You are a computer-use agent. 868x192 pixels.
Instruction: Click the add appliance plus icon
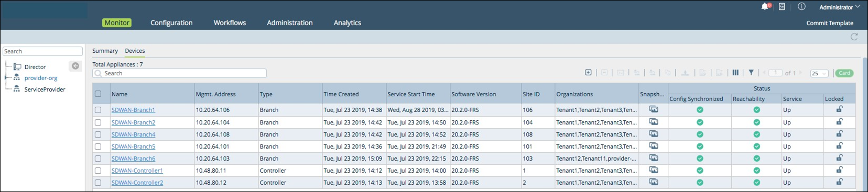[x=588, y=73]
